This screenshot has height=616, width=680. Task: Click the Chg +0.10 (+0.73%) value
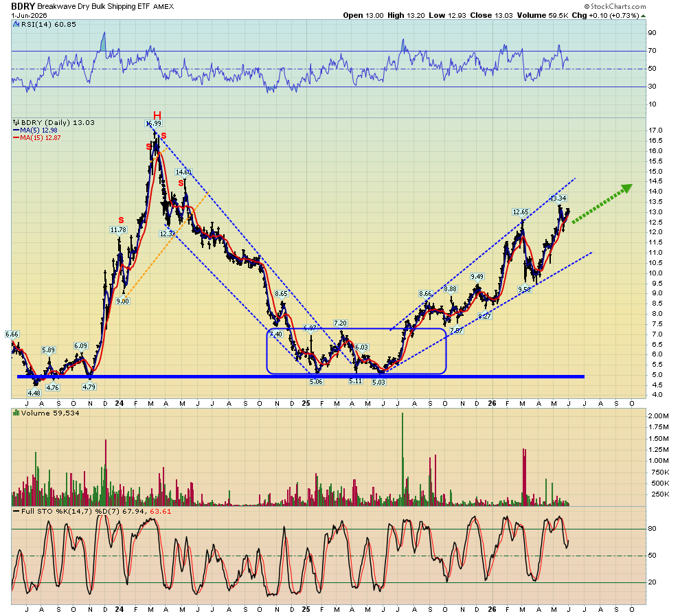click(605, 16)
